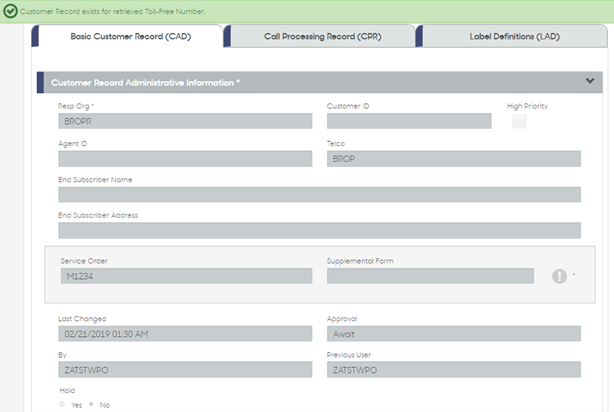The image size is (614, 412).
Task: Click the Supplemental Form input field
Action: click(430, 276)
